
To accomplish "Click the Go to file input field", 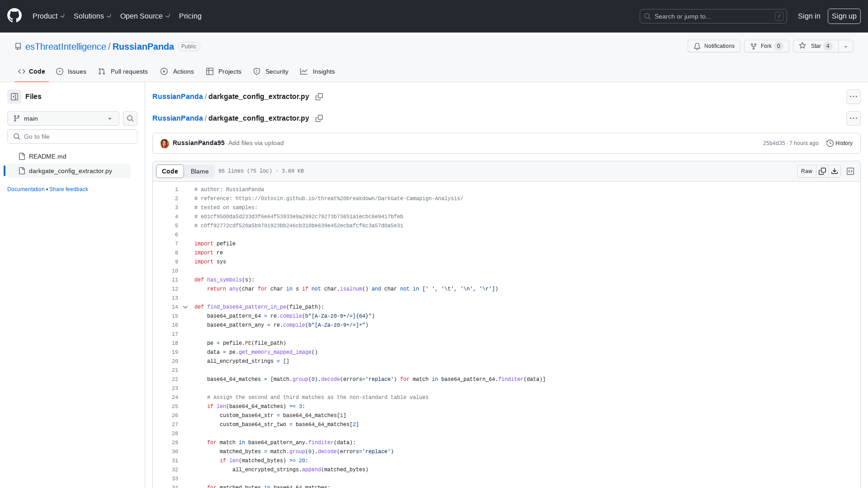I will click(72, 136).
